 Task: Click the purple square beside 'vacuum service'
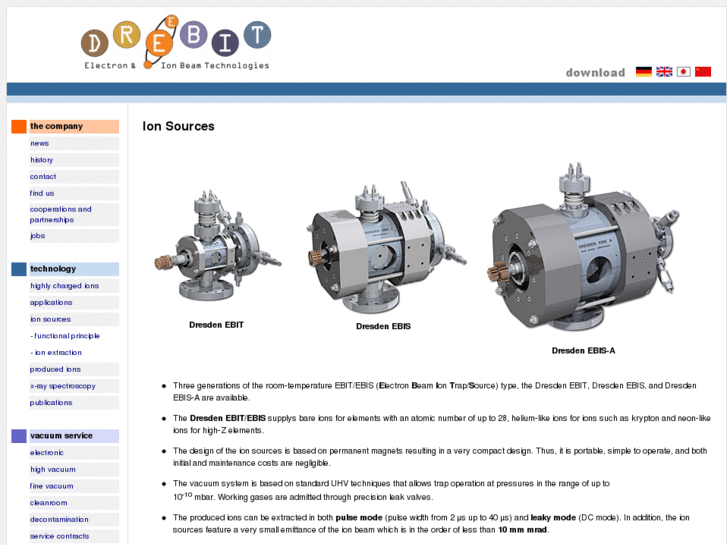19,436
